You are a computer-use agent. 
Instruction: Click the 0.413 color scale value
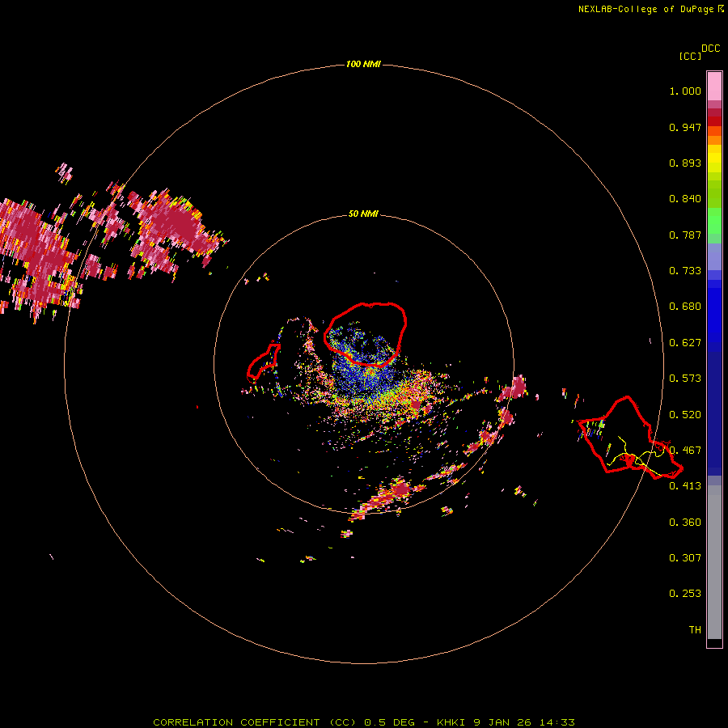click(685, 486)
